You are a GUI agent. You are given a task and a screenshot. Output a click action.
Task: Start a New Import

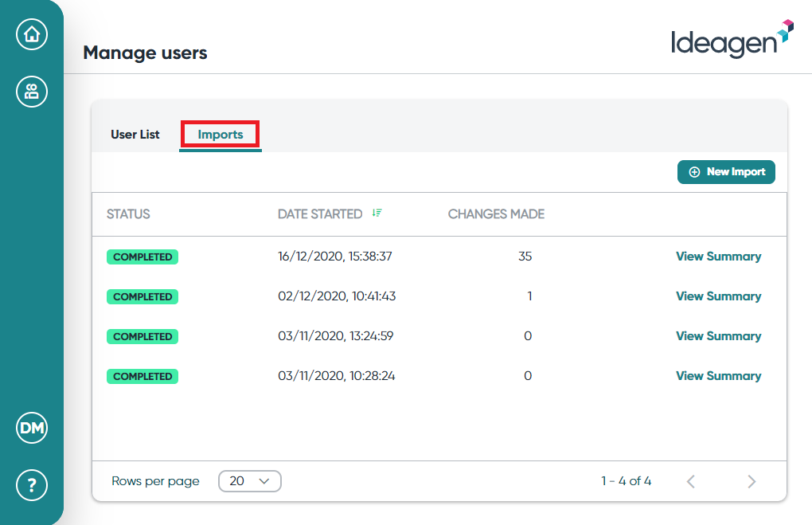726,172
